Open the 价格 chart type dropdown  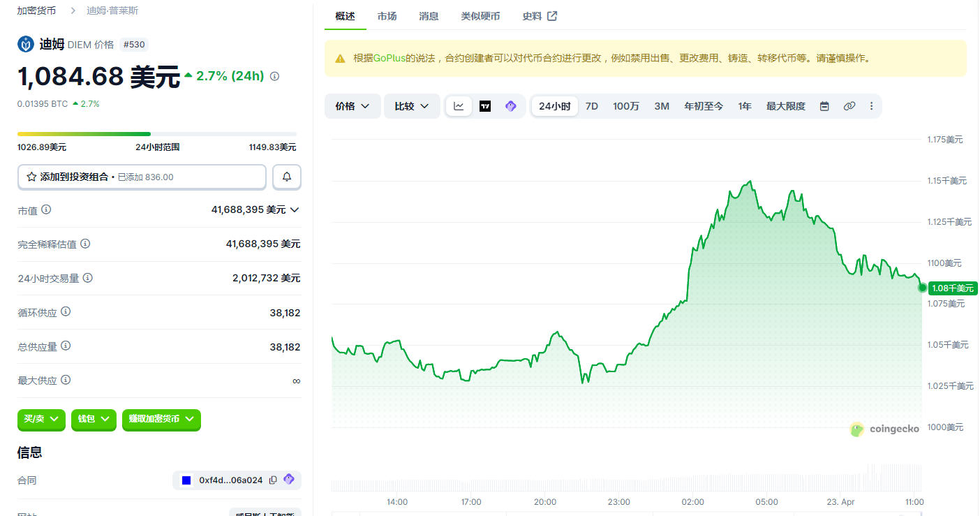point(352,106)
